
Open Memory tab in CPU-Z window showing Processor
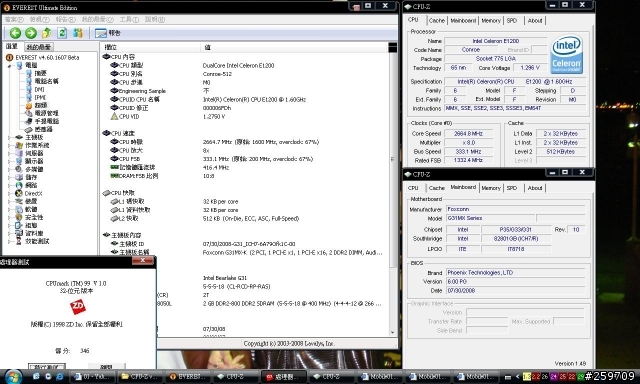click(491, 20)
